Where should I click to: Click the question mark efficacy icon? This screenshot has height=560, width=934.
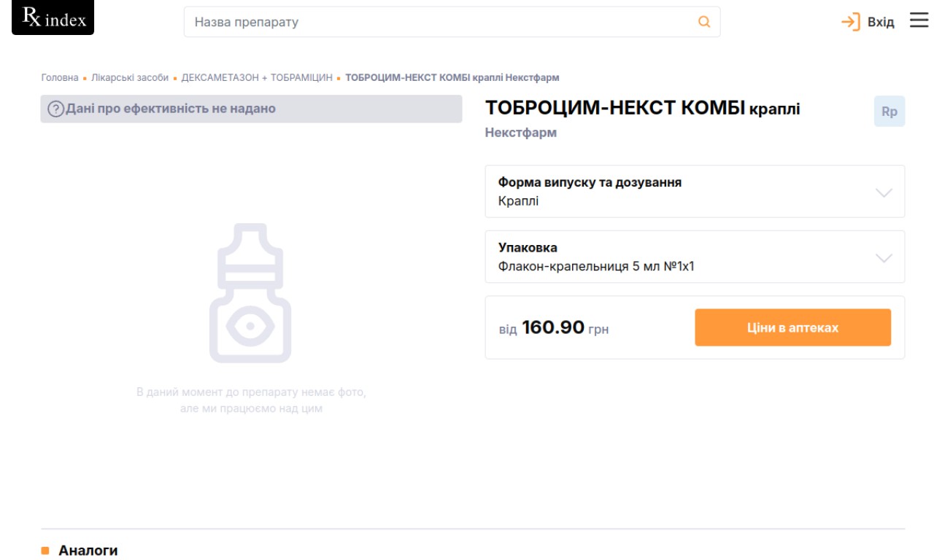(x=55, y=109)
